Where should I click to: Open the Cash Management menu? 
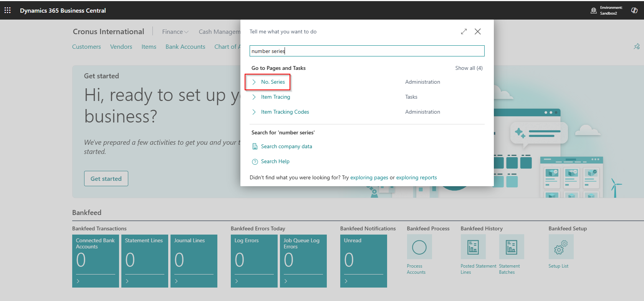[219, 32]
